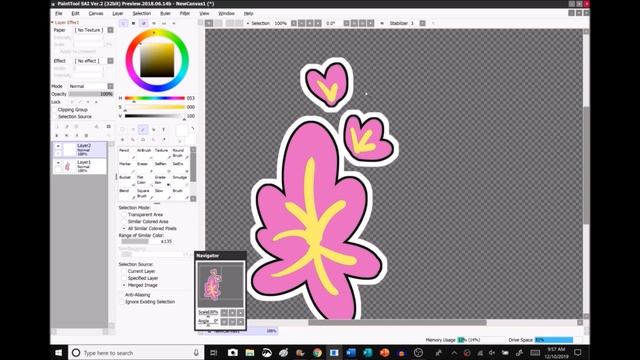
Task: Click the HSV slider mode icon
Action: pyautogui.click(x=143, y=23)
